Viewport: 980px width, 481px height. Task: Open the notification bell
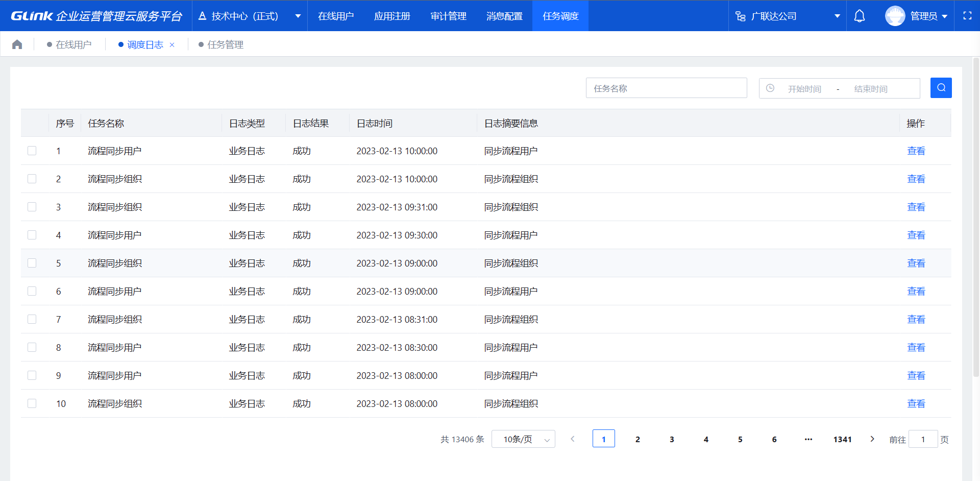tap(860, 16)
